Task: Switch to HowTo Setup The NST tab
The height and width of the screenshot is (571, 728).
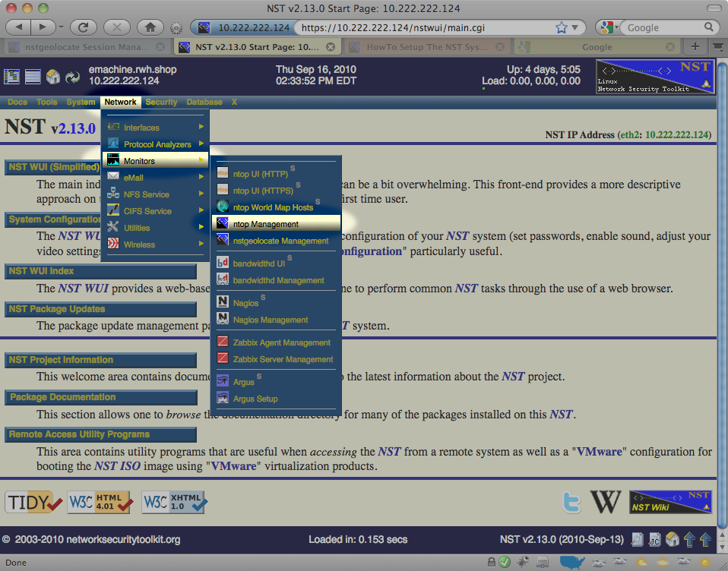Action: (x=427, y=47)
